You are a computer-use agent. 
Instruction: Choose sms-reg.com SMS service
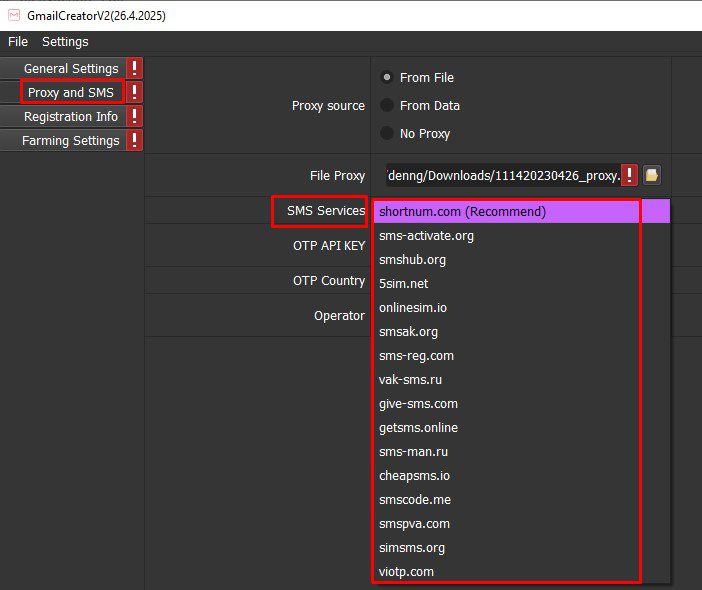tap(522, 355)
